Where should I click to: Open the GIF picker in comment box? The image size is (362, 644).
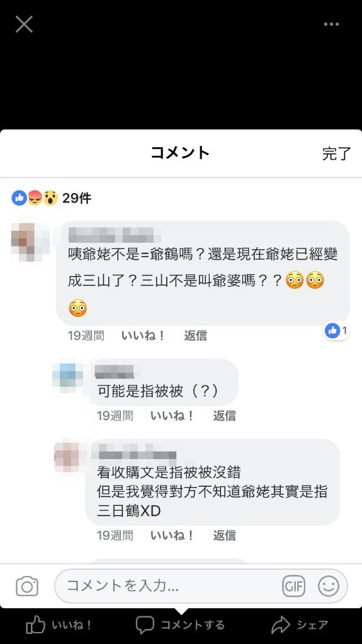click(294, 586)
